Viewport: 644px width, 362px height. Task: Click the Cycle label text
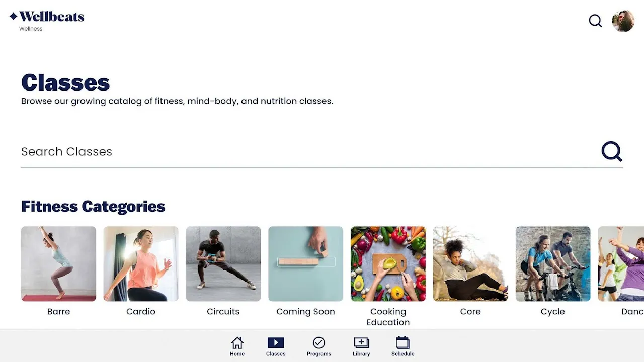tap(553, 312)
